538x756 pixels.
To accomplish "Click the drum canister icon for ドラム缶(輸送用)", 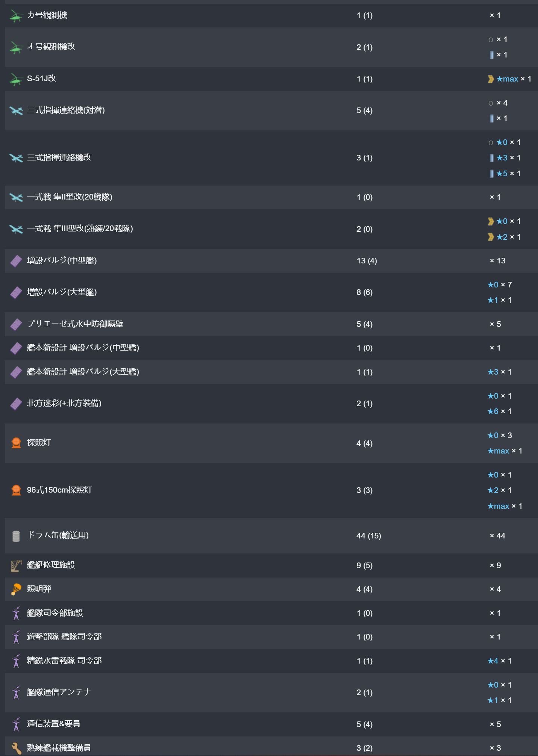I will (16, 536).
